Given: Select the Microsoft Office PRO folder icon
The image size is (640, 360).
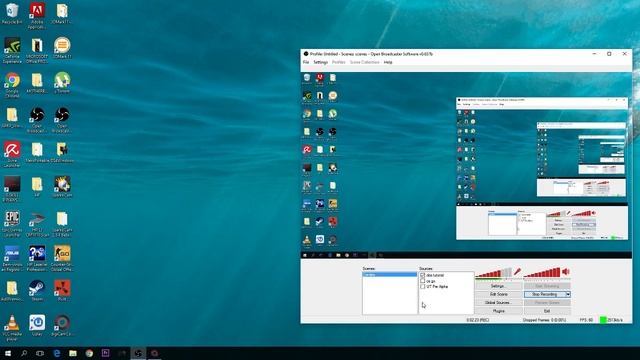Looking at the screenshot, I should [37, 50].
